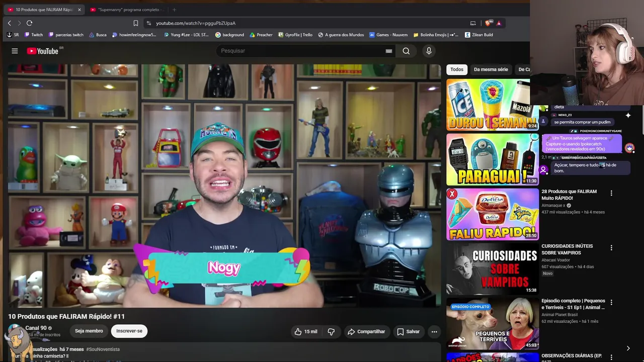The width and height of the screenshot is (644, 362).
Task: Click the video title 10 Produtos que FALIRAM Rápido! #11
Action: [66, 316]
